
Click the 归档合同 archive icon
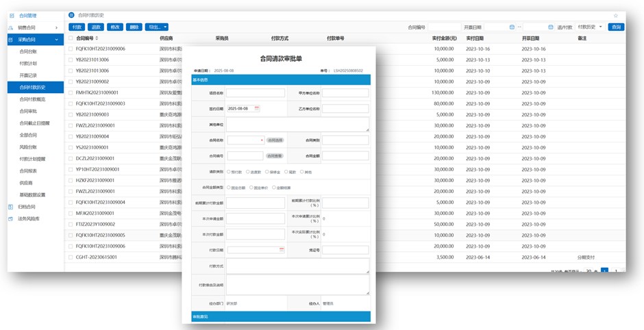click(x=11, y=207)
